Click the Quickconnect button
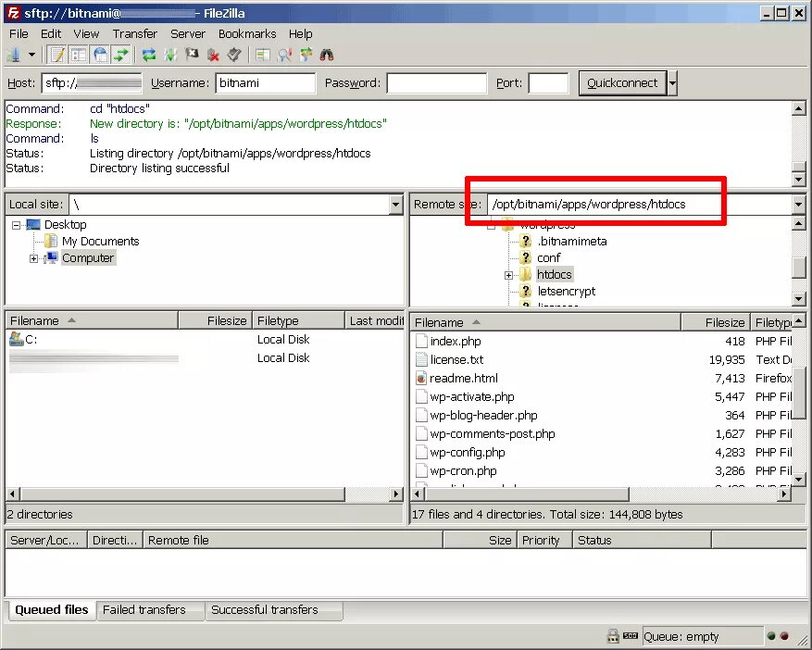812x650 pixels. click(x=622, y=82)
